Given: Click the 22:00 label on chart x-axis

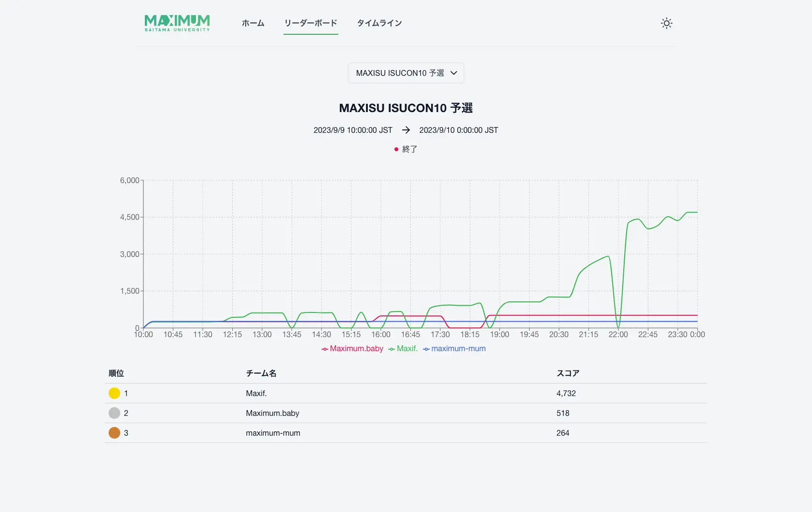Looking at the screenshot, I should pos(618,334).
